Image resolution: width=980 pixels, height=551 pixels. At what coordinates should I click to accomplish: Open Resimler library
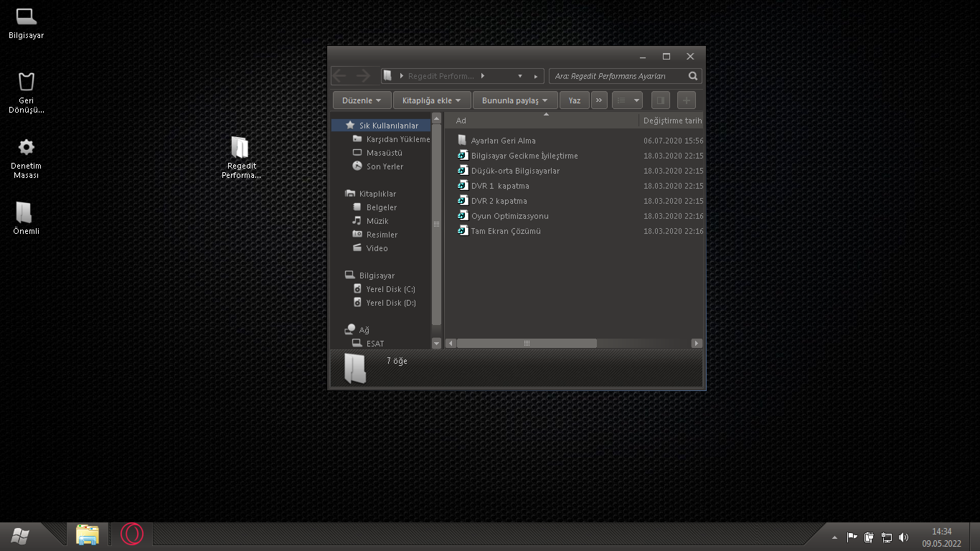pyautogui.click(x=374, y=235)
